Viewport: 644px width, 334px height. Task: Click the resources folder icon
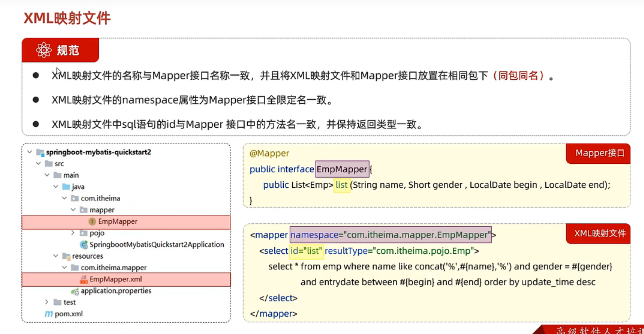pos(66,256)
